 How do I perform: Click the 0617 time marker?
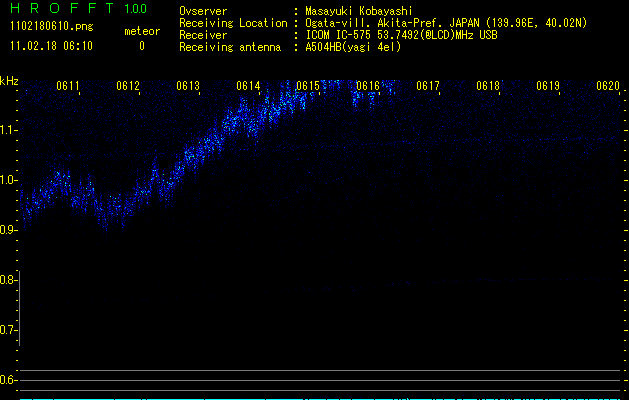[428, 86]
